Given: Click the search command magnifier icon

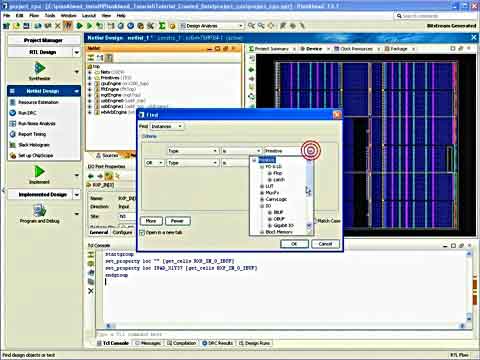Looking at the screenshot, I should pyautogui.click(x=399, y=16).
